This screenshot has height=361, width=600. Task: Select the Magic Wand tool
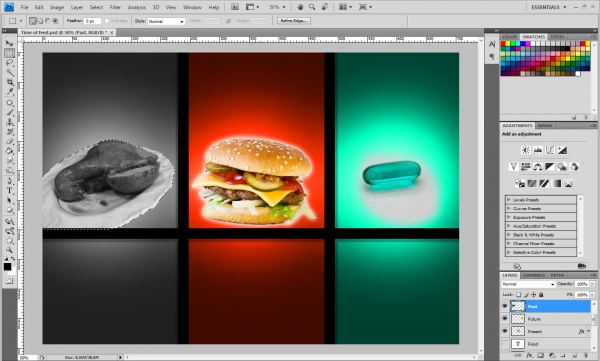pyautogui.click(x=9, y=72)
